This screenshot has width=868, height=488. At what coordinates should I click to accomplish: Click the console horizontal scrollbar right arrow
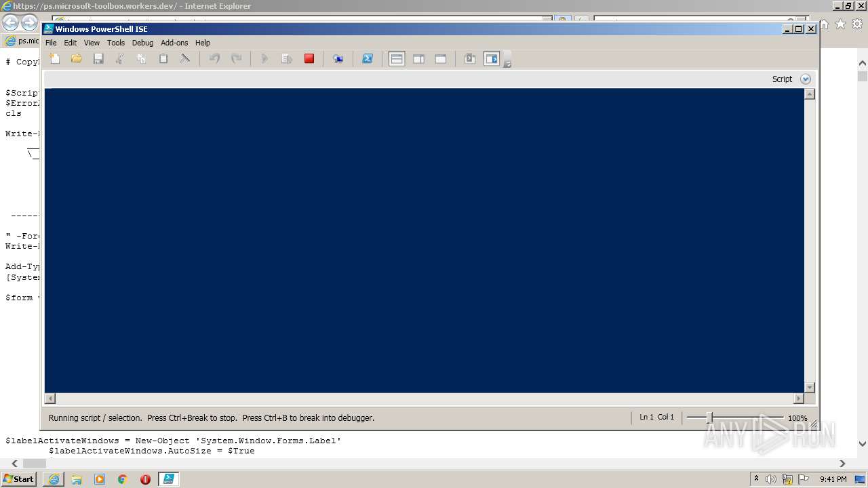click(x=799, y=399)
